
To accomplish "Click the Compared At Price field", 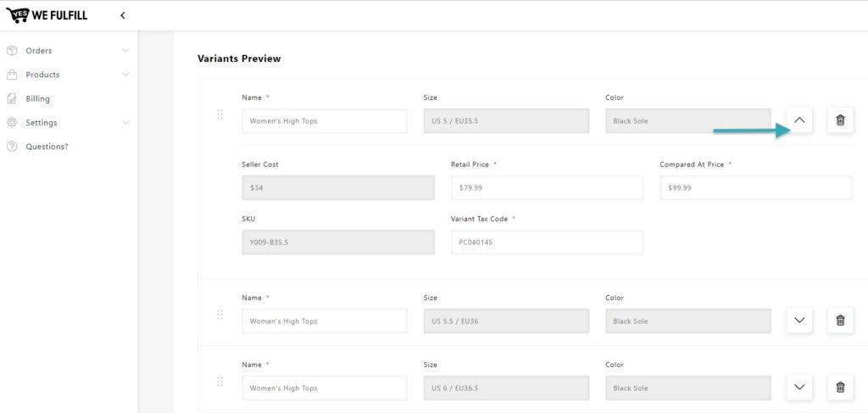I will (x=756, y=187).
